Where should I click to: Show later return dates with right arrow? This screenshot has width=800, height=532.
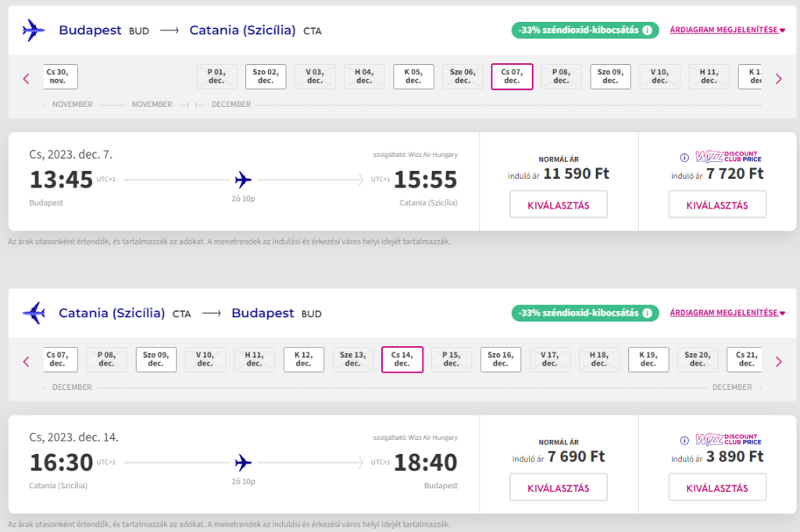click(x=778, y=361)
